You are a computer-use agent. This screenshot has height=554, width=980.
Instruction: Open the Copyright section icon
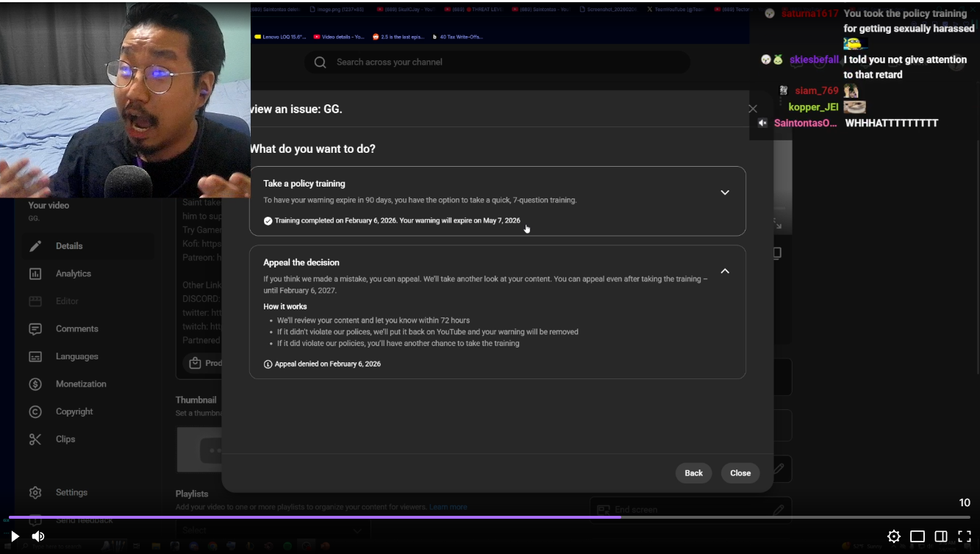pyautogui.click(x=35, y=411)
